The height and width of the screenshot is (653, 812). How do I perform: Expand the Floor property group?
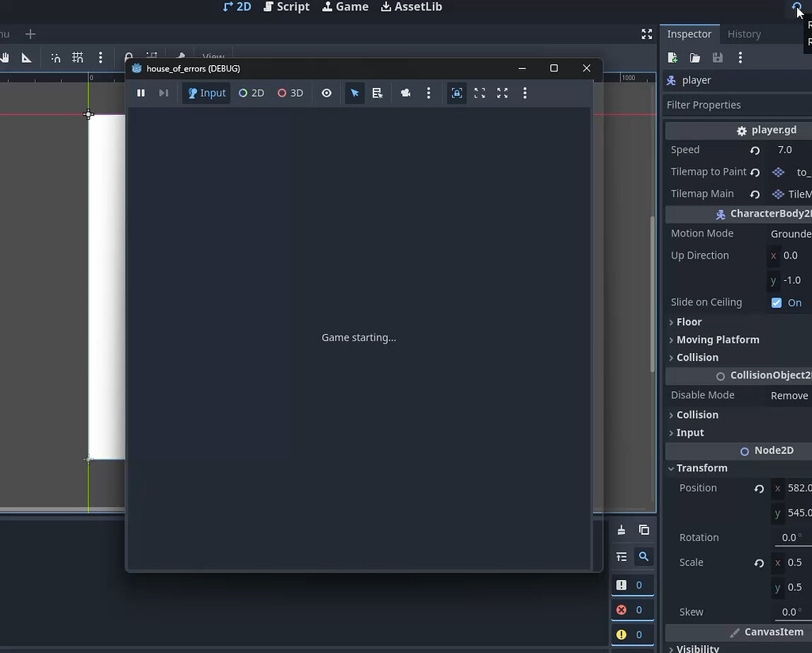click(x=688, y=321)
